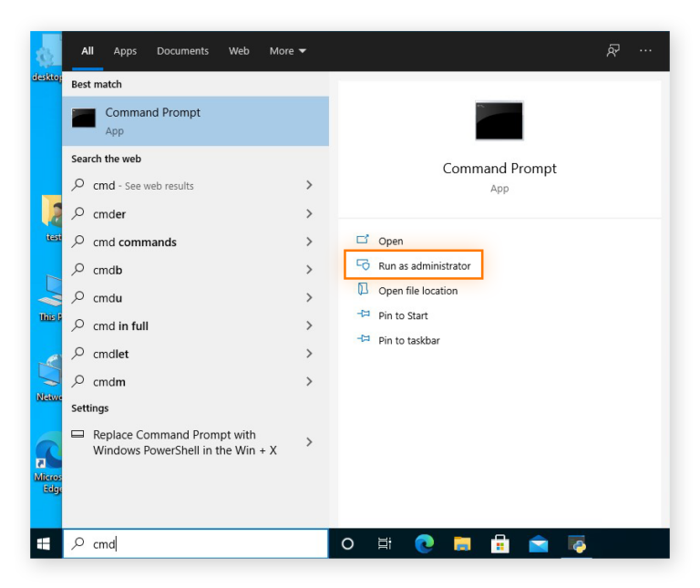The height and width of the screenshot is (588, 700).
Task: Choose Pin to taskbar
Action: tap(409, 341)
